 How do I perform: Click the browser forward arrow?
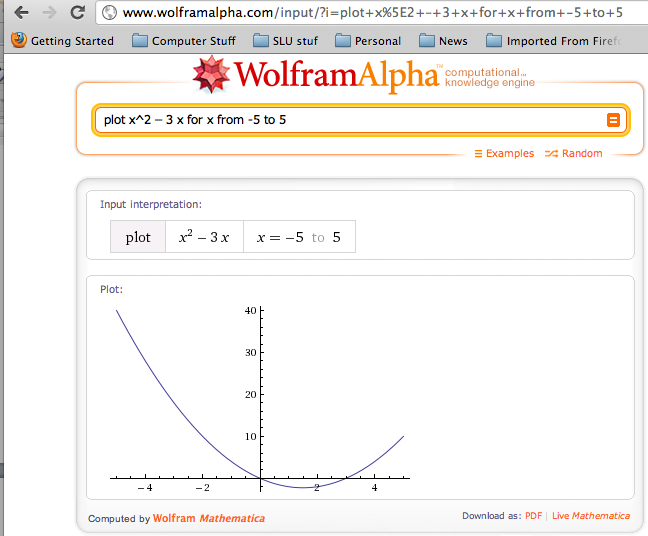[48, 13]
